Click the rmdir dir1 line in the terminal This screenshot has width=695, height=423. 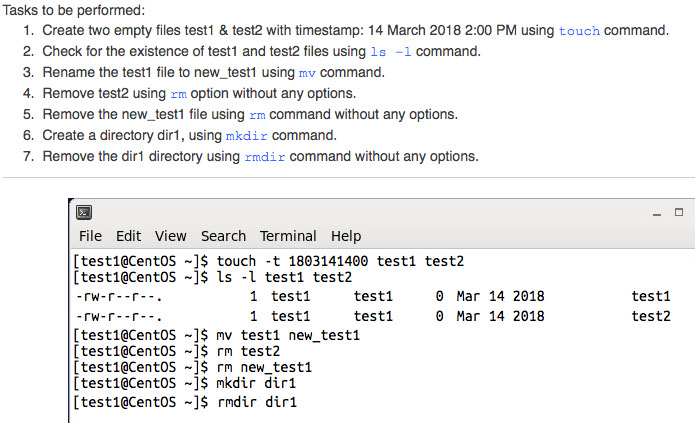pyautogui.click(x=257, y=402)
